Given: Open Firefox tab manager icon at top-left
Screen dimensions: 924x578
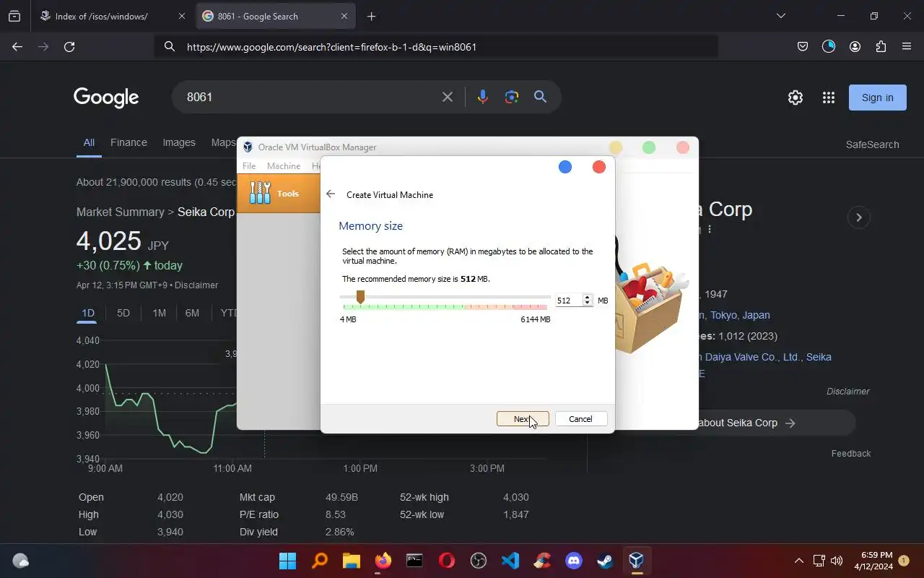Looking at the screenshot, I should (14, 16).
